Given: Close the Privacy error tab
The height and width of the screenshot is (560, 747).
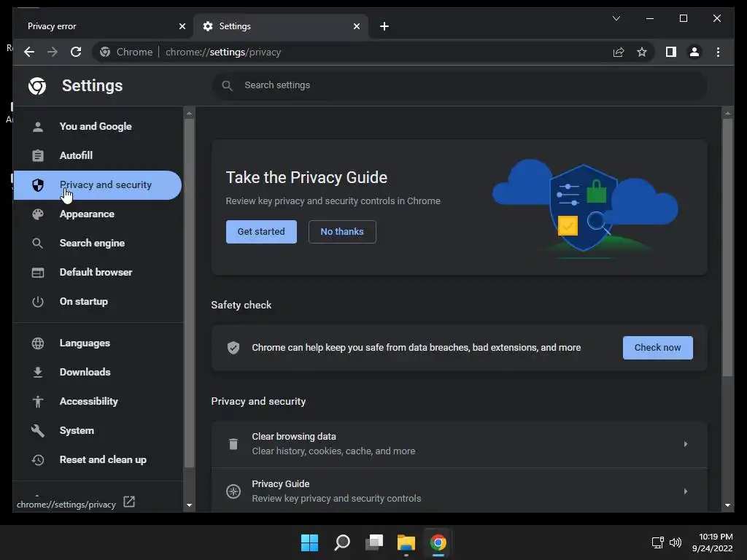Looking at the screenshot, I should [x=182, y=26].
